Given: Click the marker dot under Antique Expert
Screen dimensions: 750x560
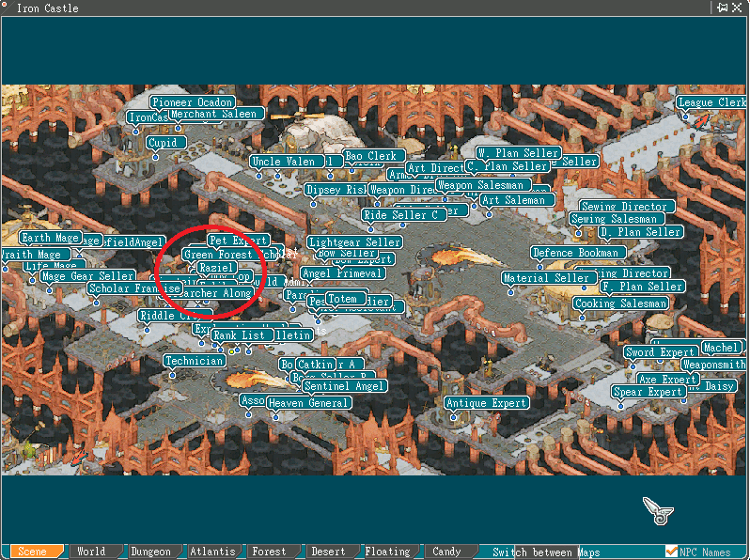Looking at the screenshot, I should coord(453,417).
